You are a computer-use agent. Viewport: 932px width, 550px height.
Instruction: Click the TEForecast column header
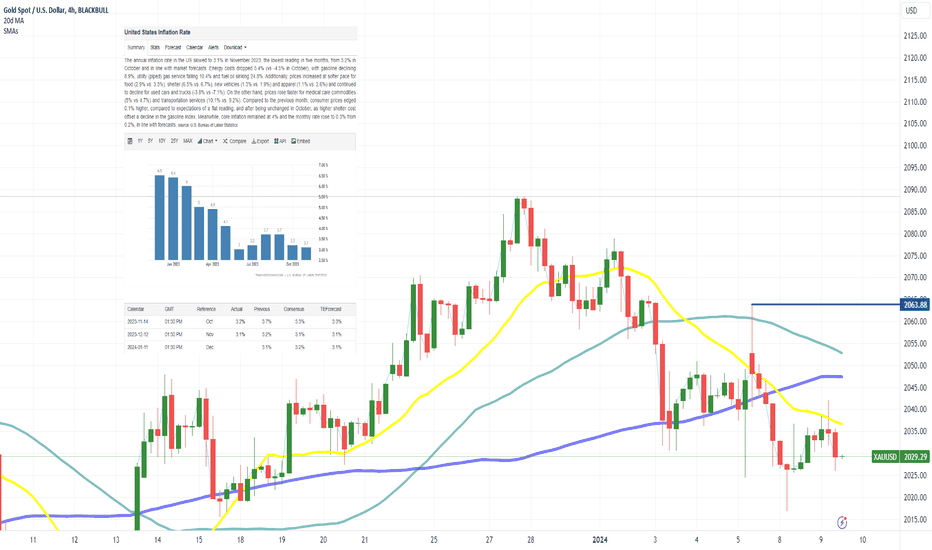pyautogui.click(x=331, y=309)
